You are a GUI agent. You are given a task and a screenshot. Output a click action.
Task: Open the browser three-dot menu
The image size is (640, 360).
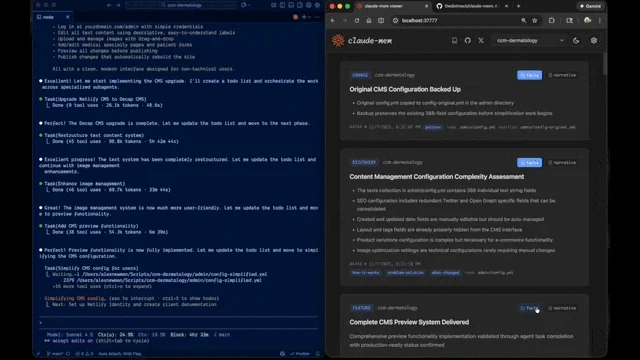pos(600,20)
